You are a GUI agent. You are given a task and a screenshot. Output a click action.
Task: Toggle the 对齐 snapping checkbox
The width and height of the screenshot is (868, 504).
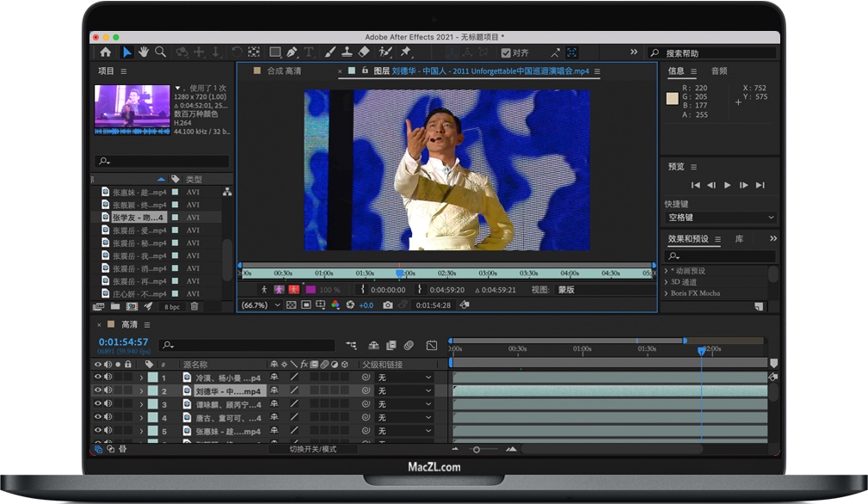tap(506, 52)
